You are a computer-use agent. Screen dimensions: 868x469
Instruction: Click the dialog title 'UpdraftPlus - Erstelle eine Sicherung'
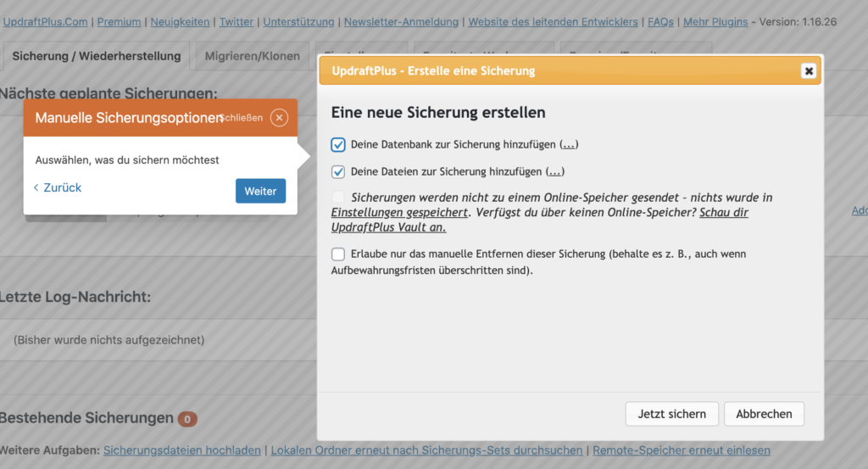pyautogui.click(x=433, y=71)
